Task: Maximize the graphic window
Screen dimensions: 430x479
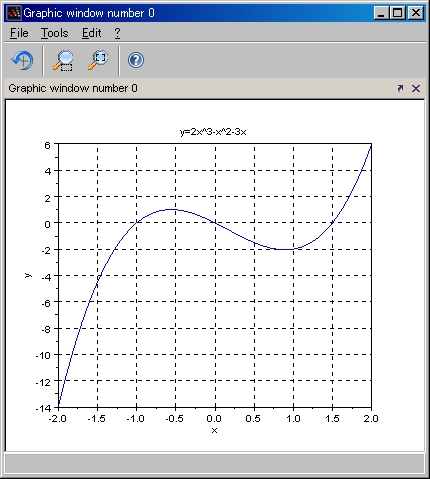Action: (x=398, y=13)
